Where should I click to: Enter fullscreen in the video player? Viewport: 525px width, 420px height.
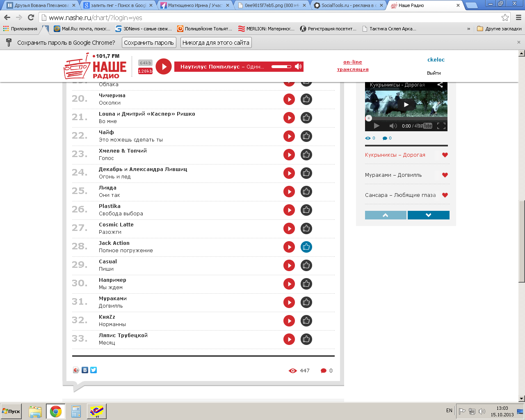click(441, 126)
